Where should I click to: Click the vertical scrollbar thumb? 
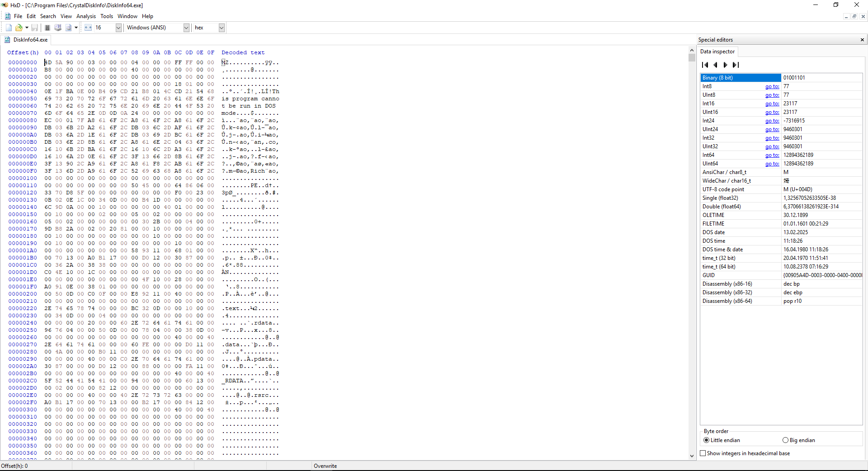tap(692, 58)
